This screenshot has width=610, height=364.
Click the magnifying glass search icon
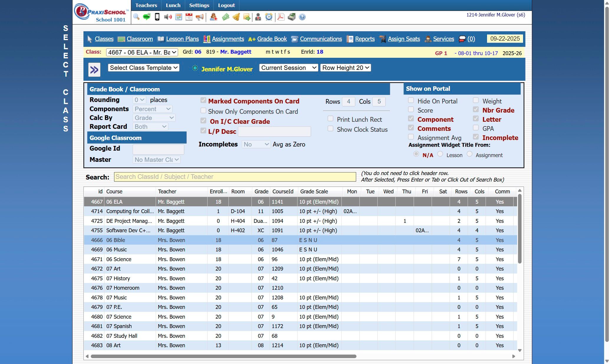coord(136,17)
